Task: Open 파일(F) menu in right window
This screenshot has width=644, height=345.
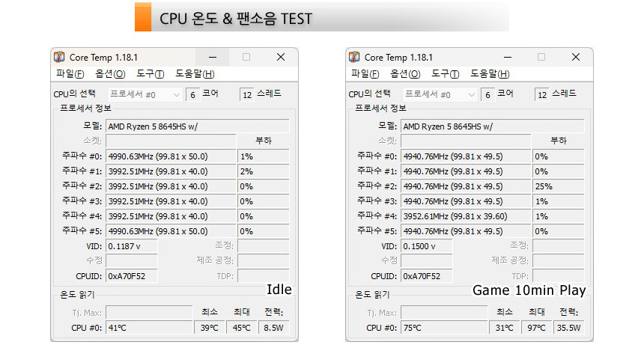Action: tap(365, 74)
